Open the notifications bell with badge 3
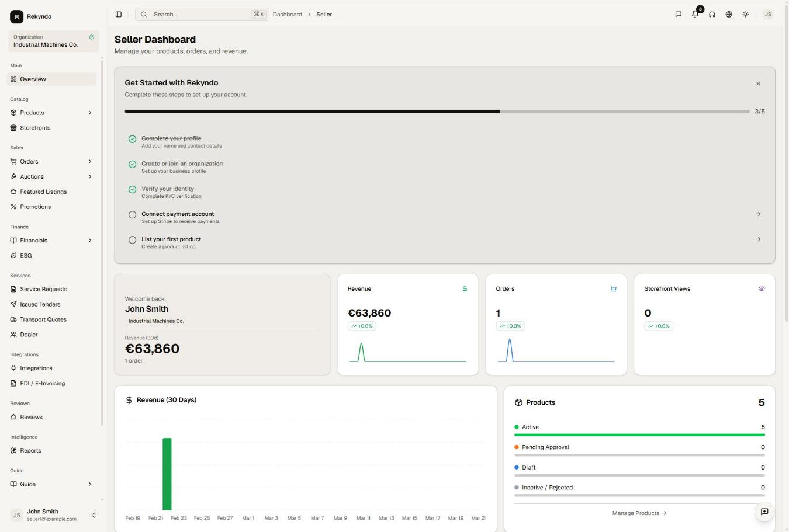Screen dimensions: 789x532 pyautogui.click(x=695, y=14)
